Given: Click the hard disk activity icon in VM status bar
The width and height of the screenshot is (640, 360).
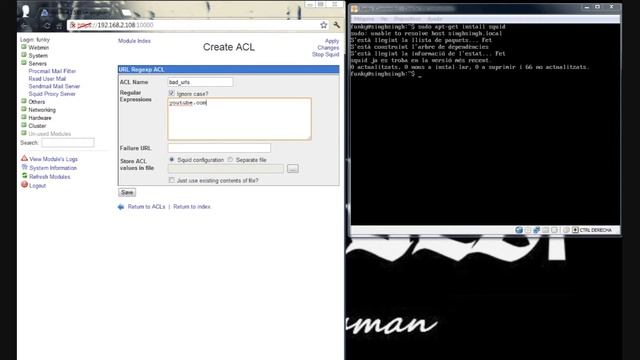Looking at the screenshot, I should (x=519, y=230).
